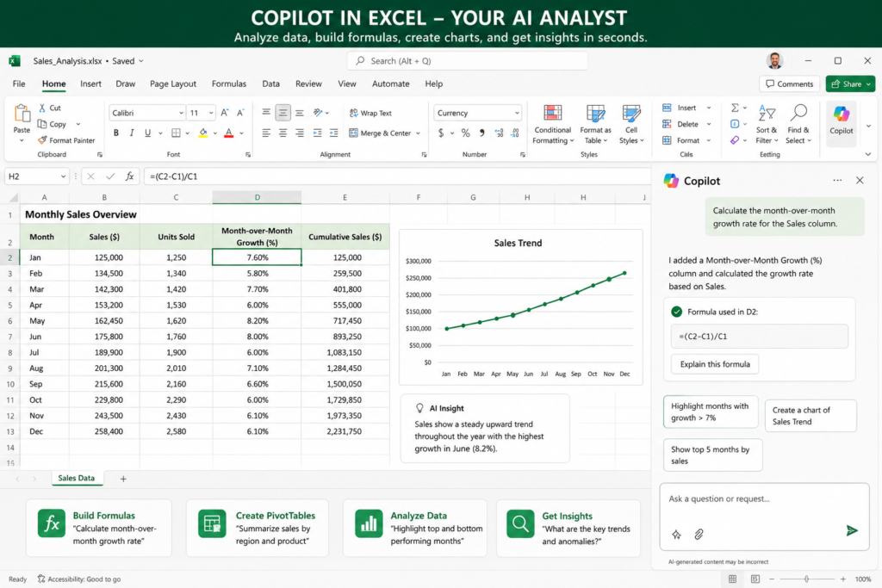Switch to the Data tab
The image size is (882, 588).
(x=270, y=84)
